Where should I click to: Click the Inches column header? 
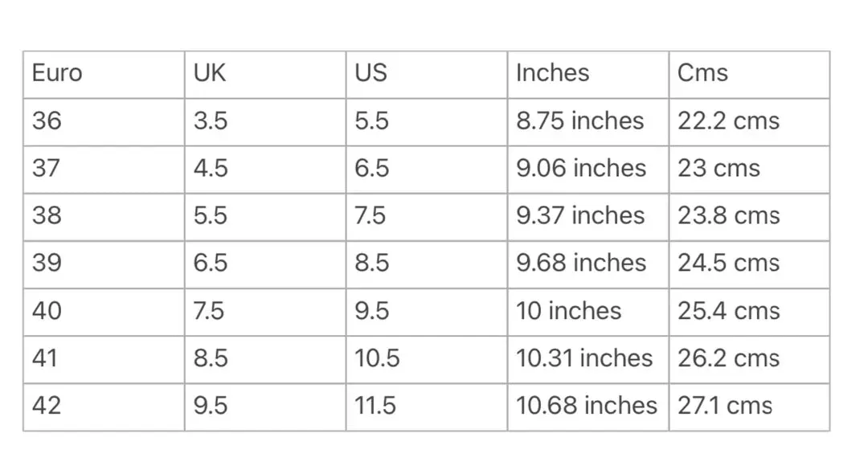[x=588, y=75]
